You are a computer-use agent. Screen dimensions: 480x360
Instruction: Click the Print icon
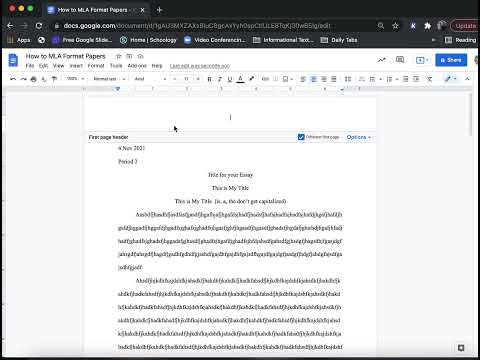(33, 79)
